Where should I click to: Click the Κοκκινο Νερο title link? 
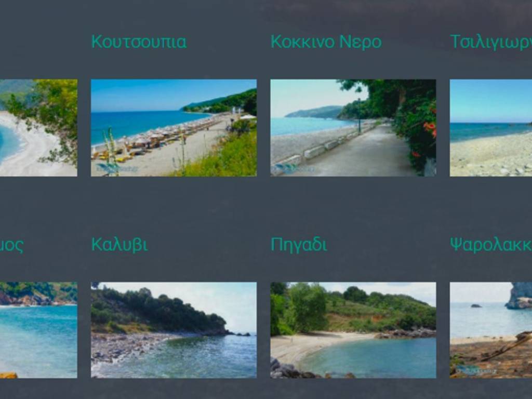point(326,42)
